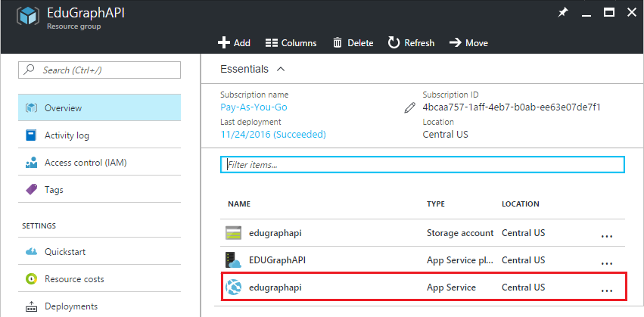Open Access control (IAM)

[x=99, y=163]
